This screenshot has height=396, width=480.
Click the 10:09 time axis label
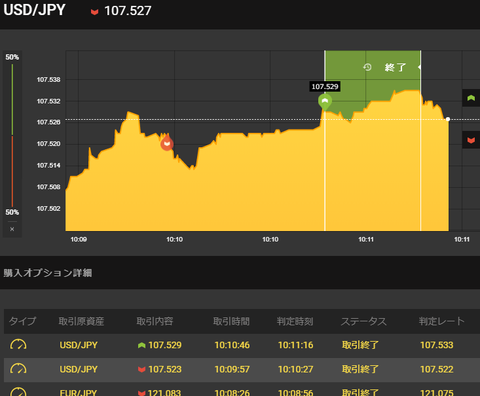(x=79, y=239)
